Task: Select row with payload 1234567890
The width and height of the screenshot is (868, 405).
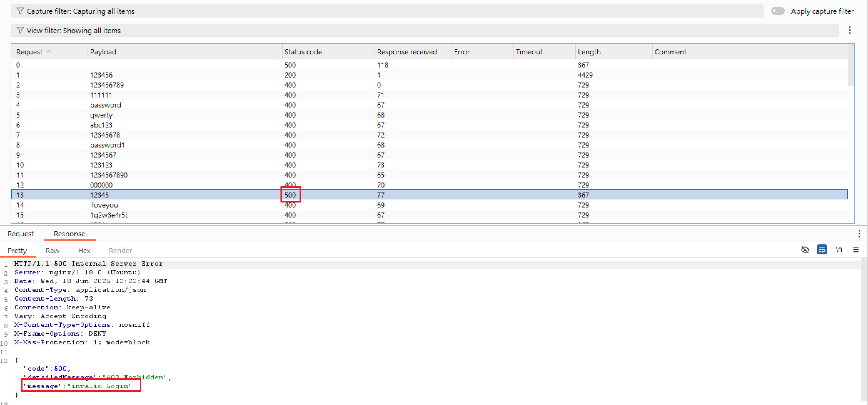Action: (430, 175)
